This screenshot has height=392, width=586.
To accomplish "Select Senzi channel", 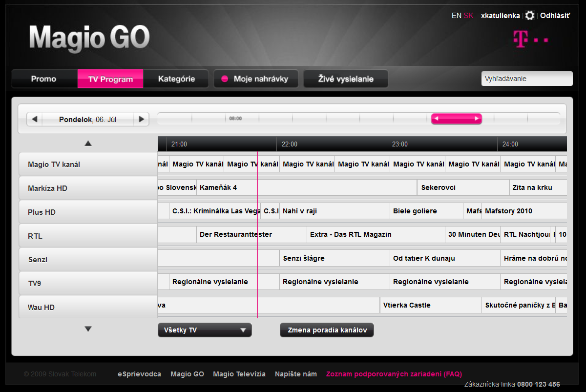I will (88, 259).
